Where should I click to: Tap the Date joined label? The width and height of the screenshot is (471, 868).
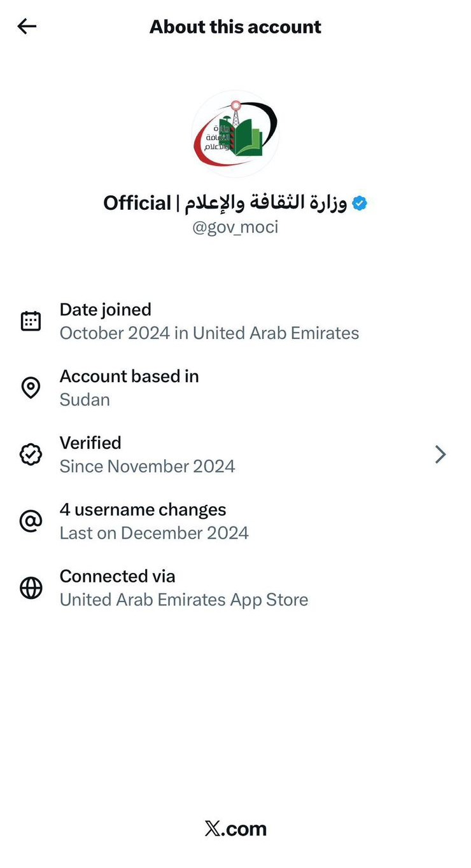[x=105, y=310]
